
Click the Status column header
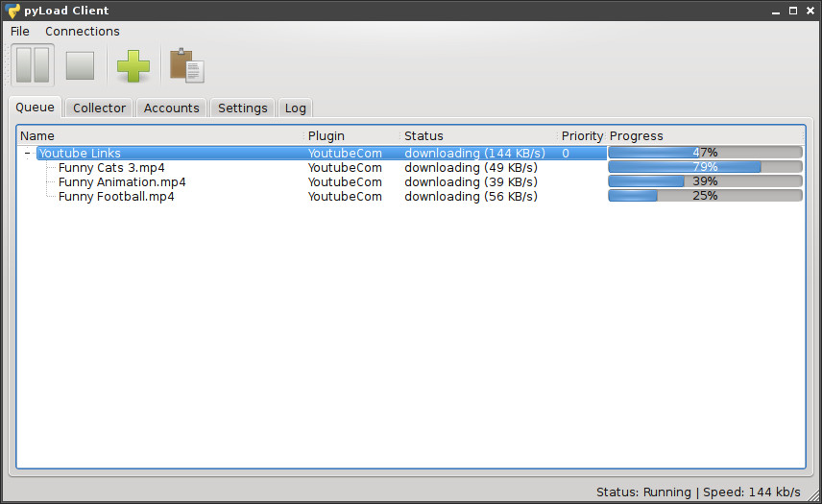pos(478,136)
